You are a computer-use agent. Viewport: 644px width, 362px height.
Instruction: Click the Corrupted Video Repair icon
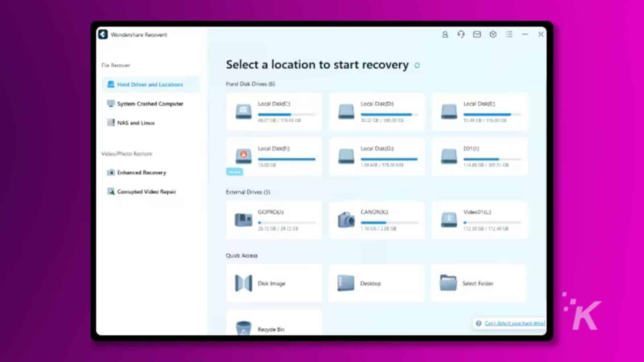[111, 191]
